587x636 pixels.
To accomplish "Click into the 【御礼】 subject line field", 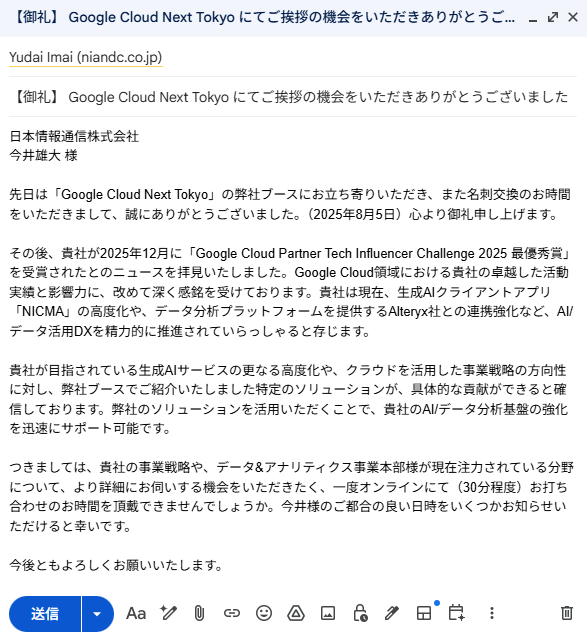I will coord(292,97).
